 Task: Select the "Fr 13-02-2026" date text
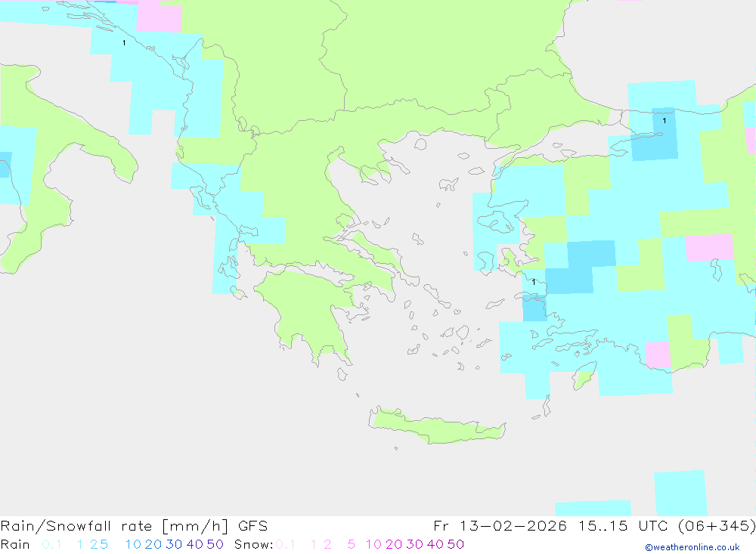coord(500,526)
